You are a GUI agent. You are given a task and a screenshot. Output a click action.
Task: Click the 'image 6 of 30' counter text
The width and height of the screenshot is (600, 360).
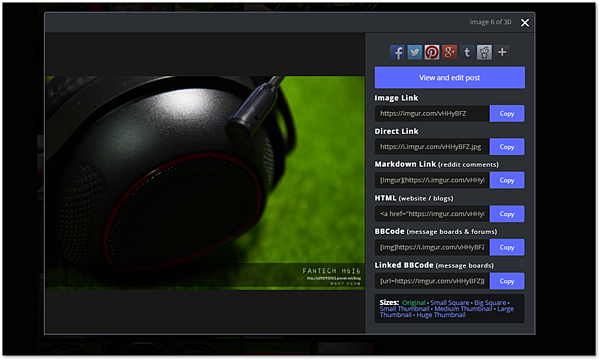click(490, 22)
